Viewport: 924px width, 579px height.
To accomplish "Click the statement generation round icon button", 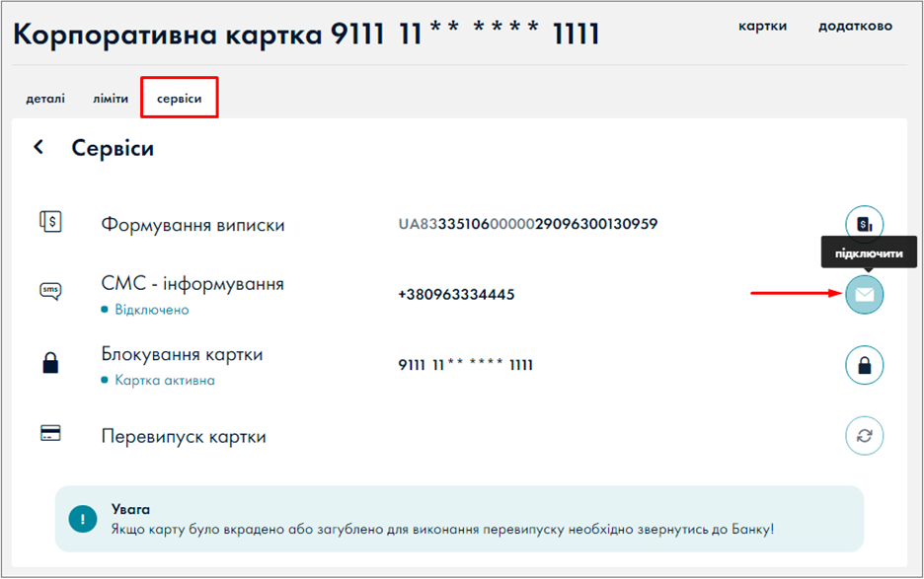I will 864,224.
